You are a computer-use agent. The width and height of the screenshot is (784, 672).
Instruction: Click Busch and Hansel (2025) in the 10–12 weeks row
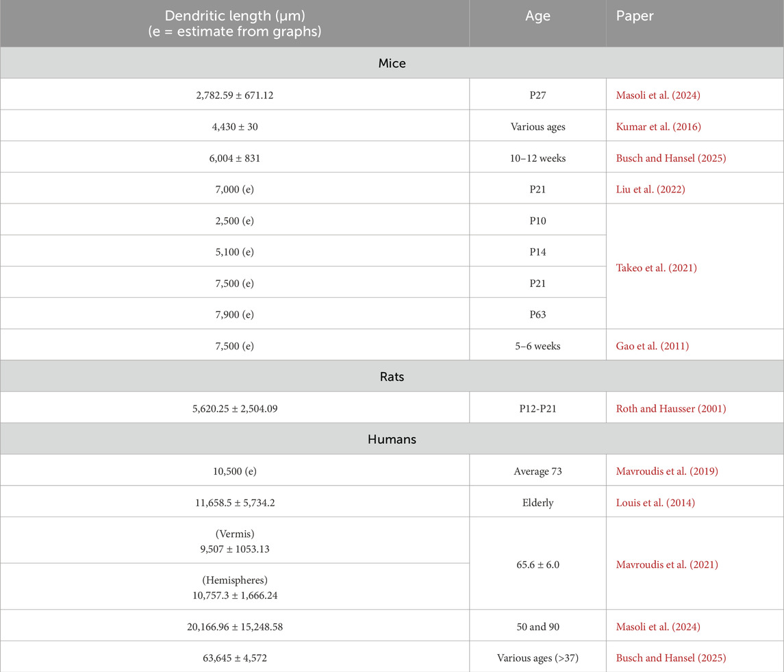(x=671, y=158)
